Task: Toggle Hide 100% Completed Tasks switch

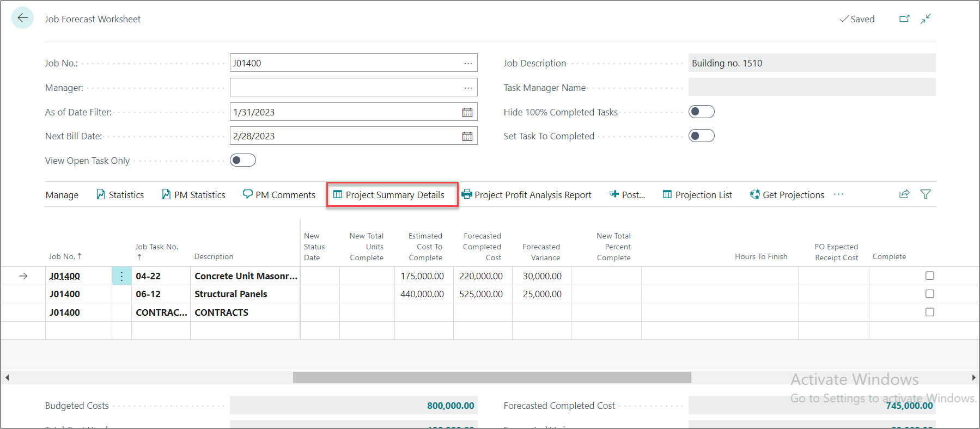Action: click(701, 112)
